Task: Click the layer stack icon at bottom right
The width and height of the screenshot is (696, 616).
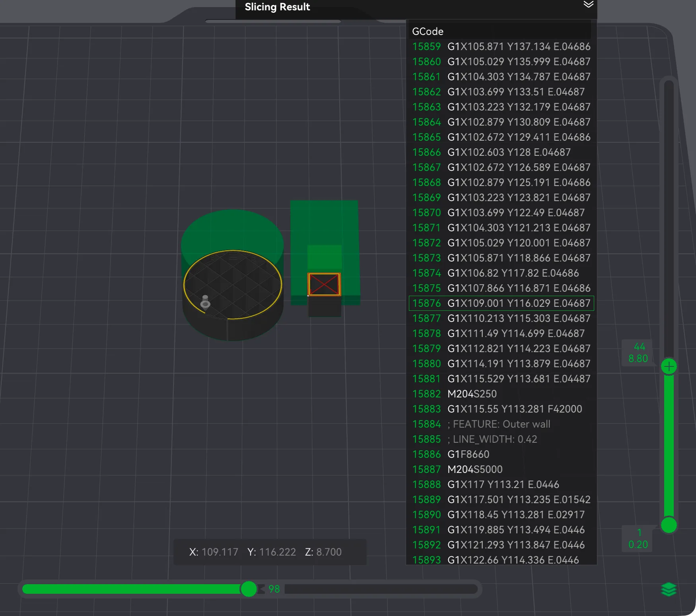Action: pos(669,589)
